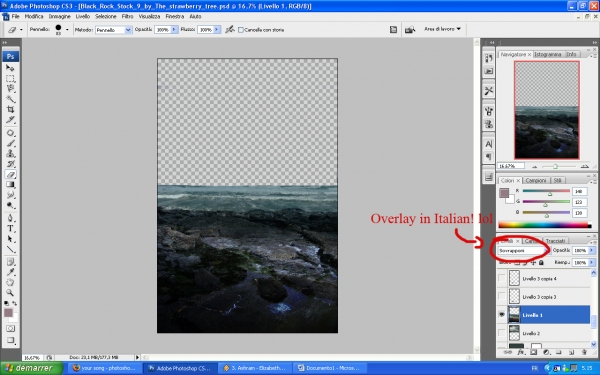Open the Filtro menu

127,16
